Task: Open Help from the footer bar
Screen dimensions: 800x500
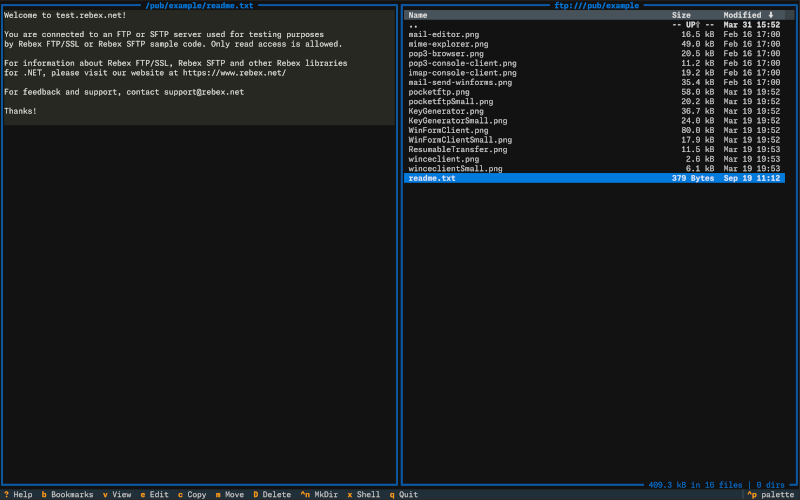Action: 18,494
